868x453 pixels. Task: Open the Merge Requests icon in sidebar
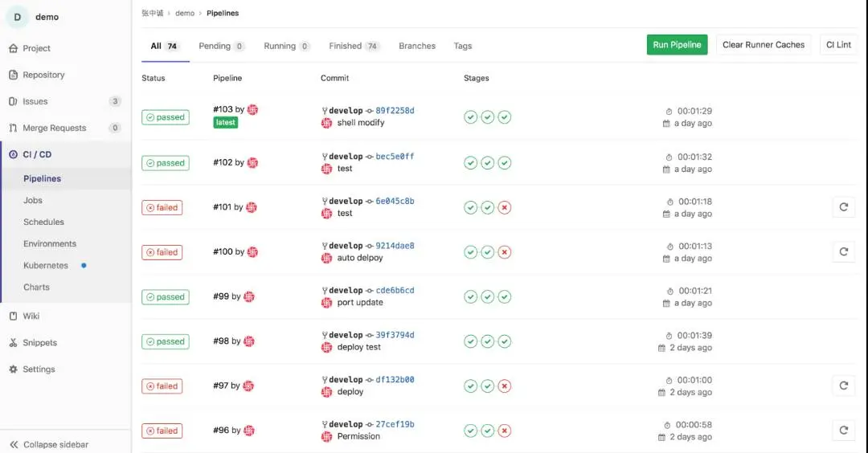[x=14, y=128]
